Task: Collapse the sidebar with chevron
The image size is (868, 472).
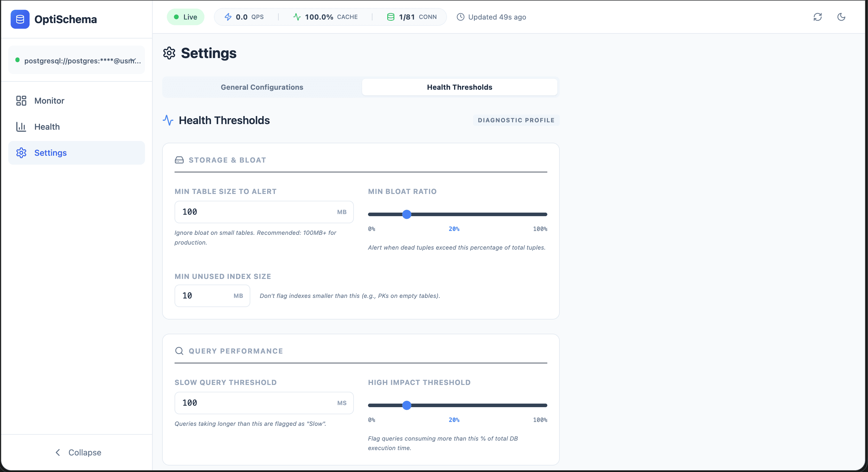Action: click(58, 452)
